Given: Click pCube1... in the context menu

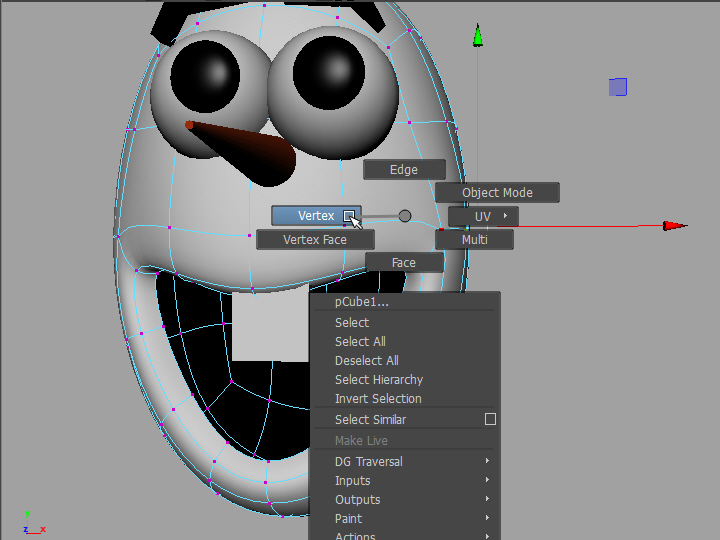Looking at the screenshot, I should [x=362, y=302].
